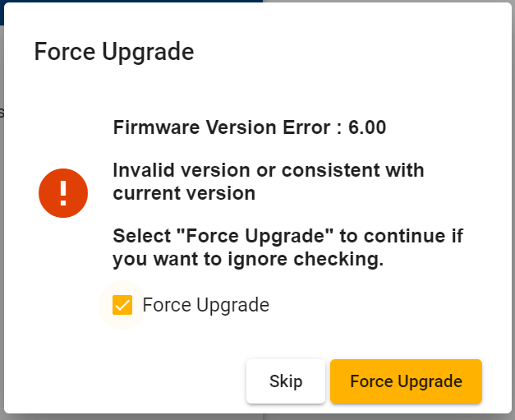Click the "you want to ignore checking" line
Screen dimensions: 515x420
[x=248, y=260]
